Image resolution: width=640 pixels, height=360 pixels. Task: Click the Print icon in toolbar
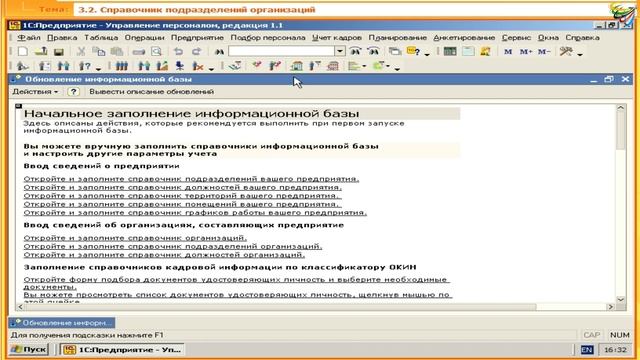click(x=139, y=52)
